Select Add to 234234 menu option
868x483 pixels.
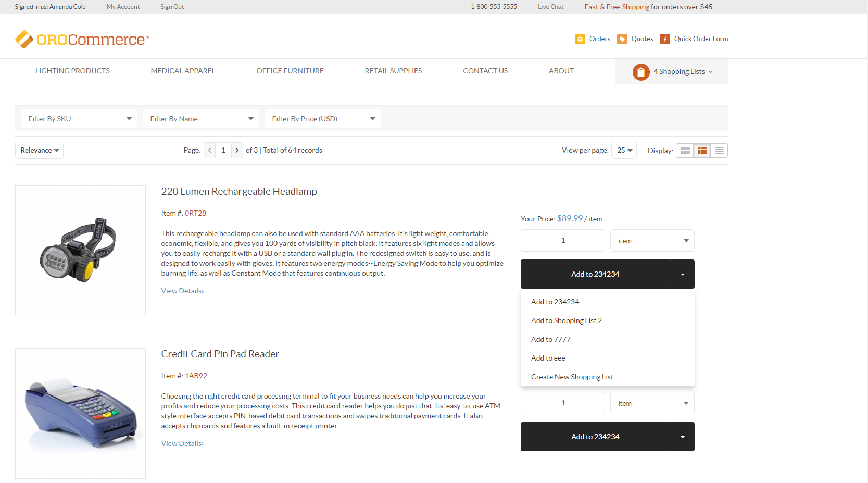[608, 302]
